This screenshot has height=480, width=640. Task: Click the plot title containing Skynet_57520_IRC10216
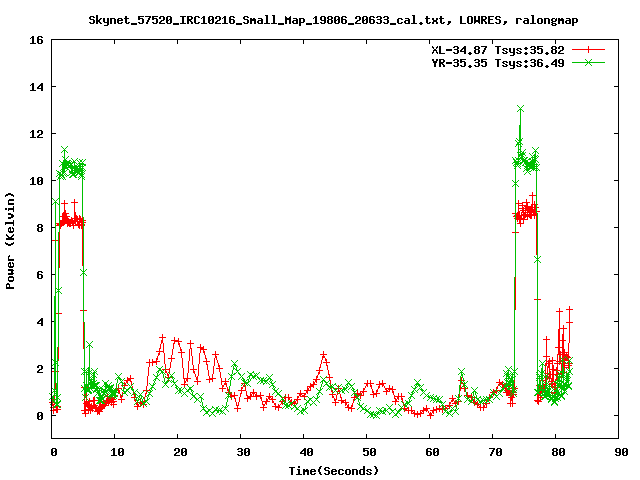[x=333, y=20]
